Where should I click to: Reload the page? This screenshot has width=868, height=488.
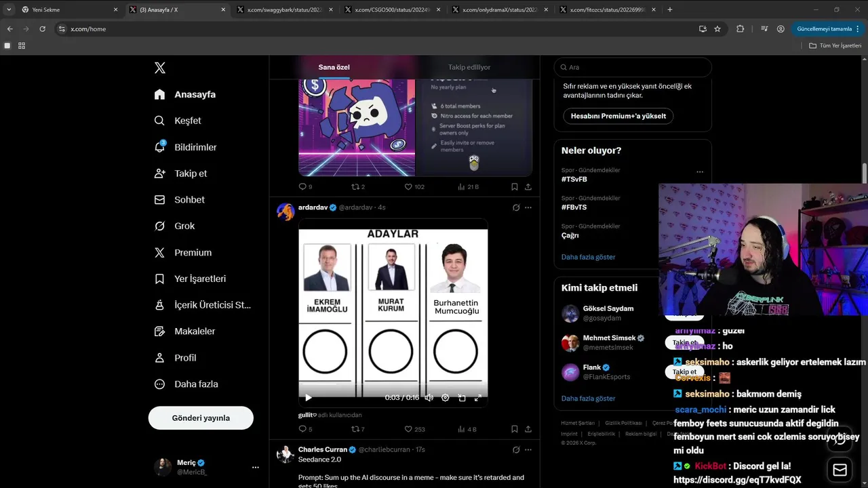coord(42,29)
